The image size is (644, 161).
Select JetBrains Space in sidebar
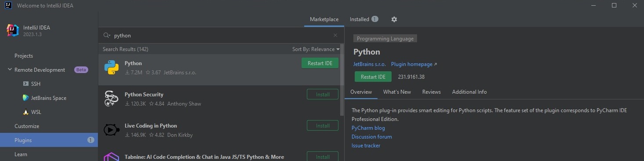[49, 98]
